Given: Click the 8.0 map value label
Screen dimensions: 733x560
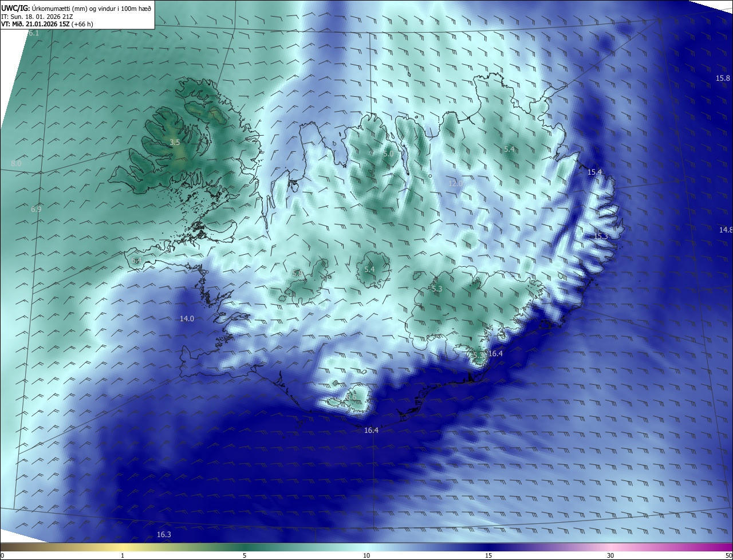Looking at the screenshot, I should 16,164.
